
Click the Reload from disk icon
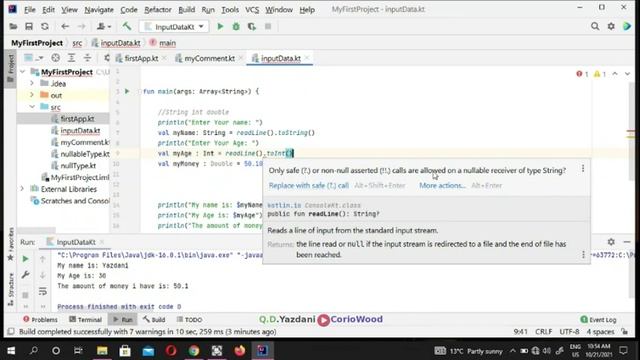44,27
